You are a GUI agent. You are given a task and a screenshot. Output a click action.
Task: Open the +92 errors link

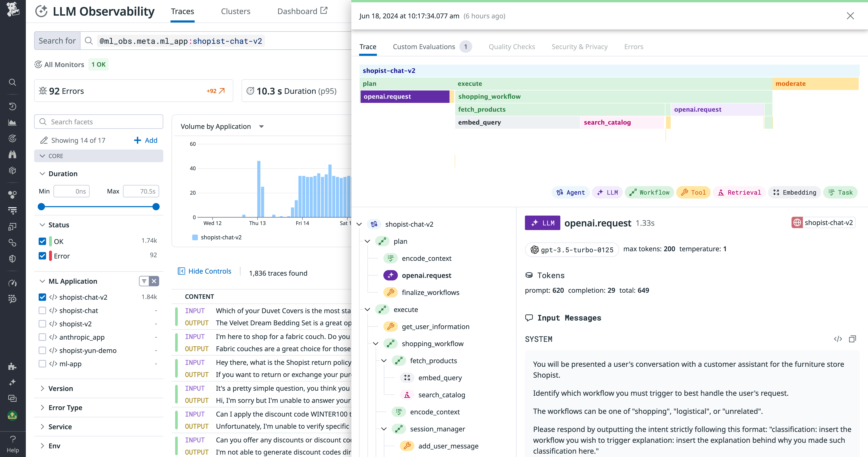tap(216, 91)
